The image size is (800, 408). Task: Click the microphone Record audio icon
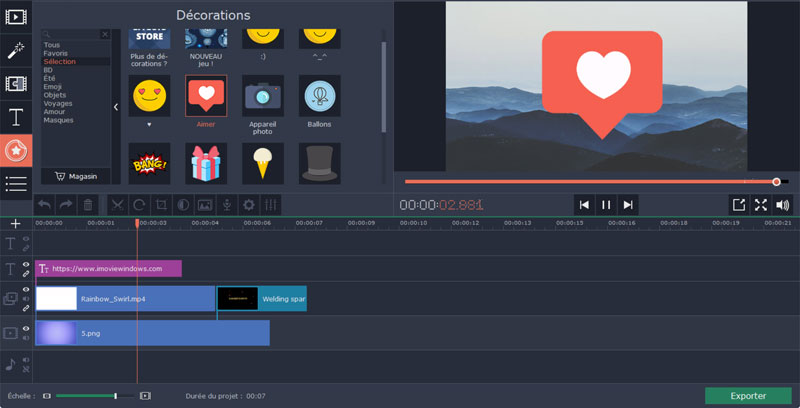(x=227, y=205)
